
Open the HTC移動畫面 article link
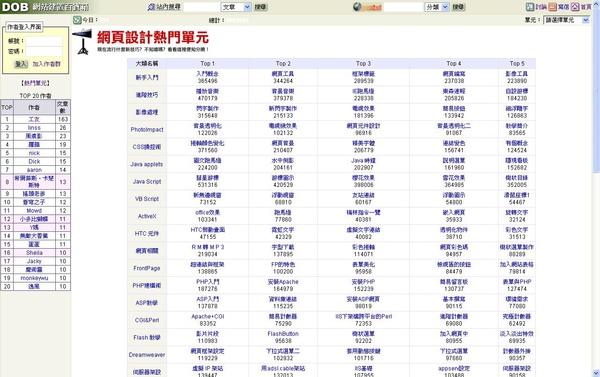pos(207,230)
